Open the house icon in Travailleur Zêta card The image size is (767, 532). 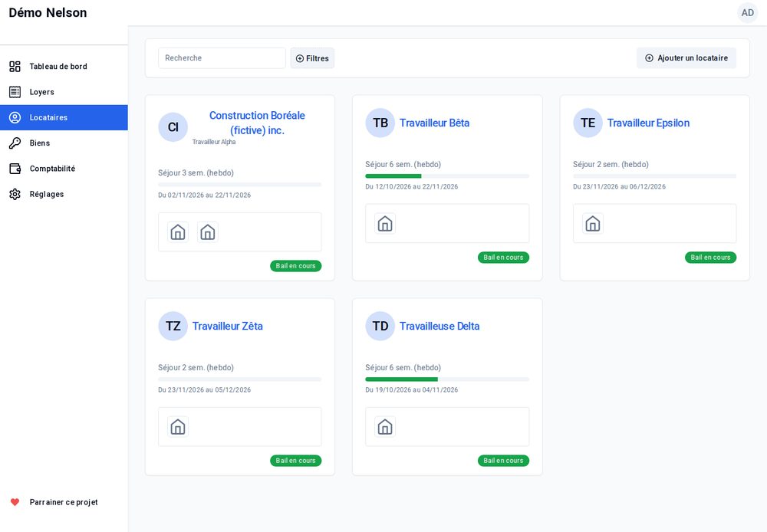pyautogui.click(x=178, y=427)
